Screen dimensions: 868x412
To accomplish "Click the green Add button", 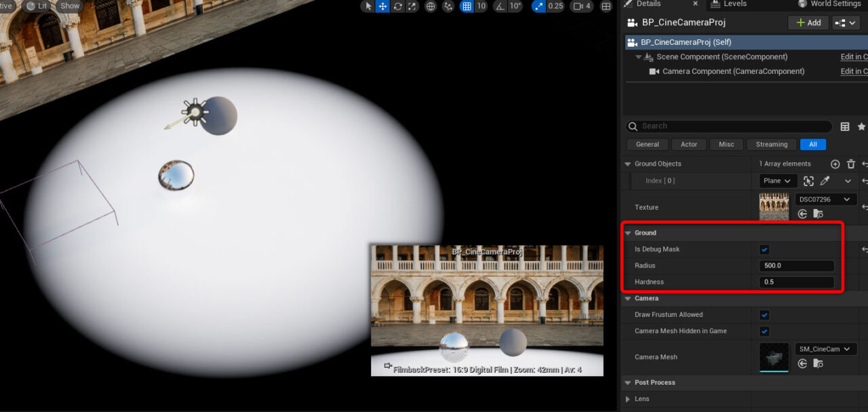I will tap(808, 22).
